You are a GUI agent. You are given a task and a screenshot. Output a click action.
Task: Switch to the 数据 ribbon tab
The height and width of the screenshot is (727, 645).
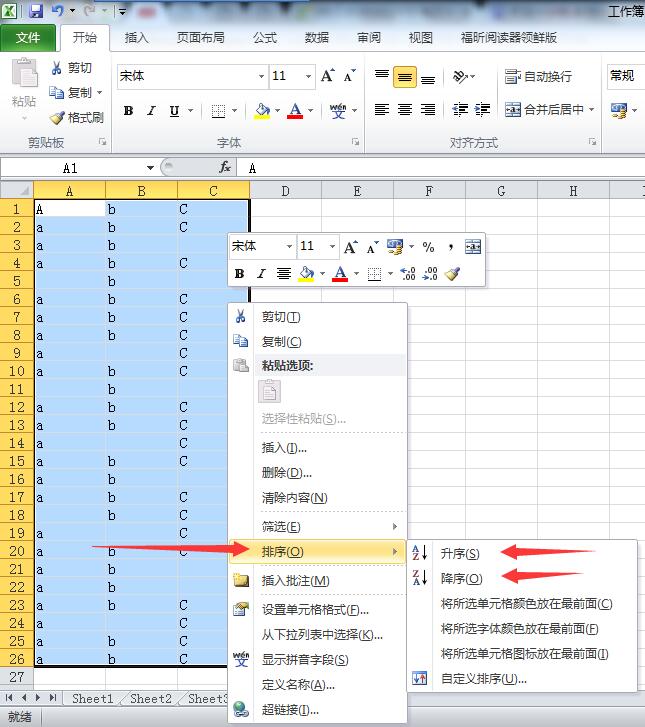(317, 38)
